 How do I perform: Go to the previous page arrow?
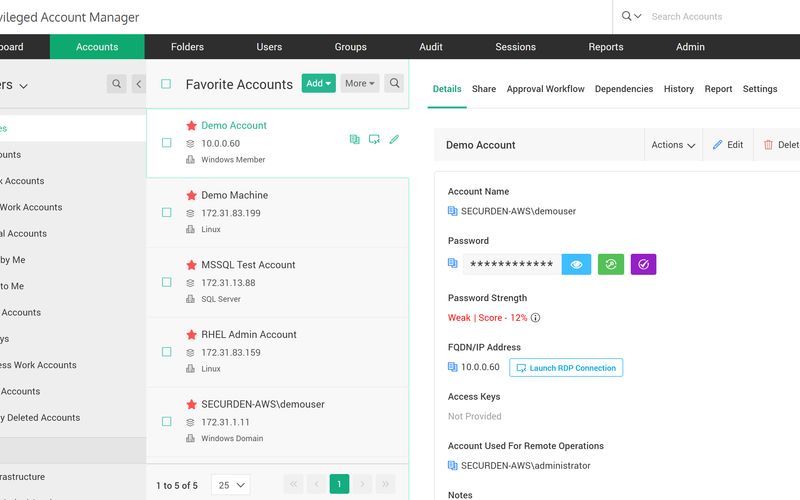click(317, 484)
